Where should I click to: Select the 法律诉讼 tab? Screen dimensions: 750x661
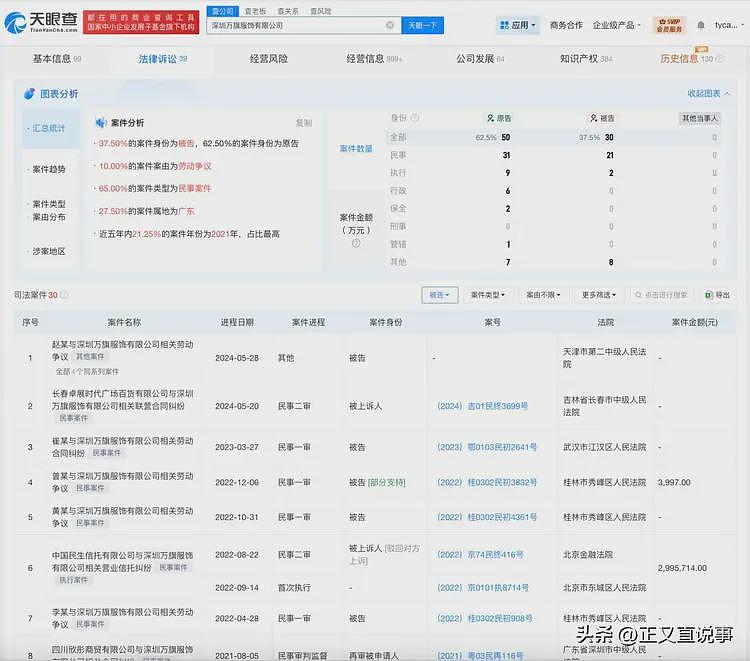pyautogui.click(x=163, y=59)
